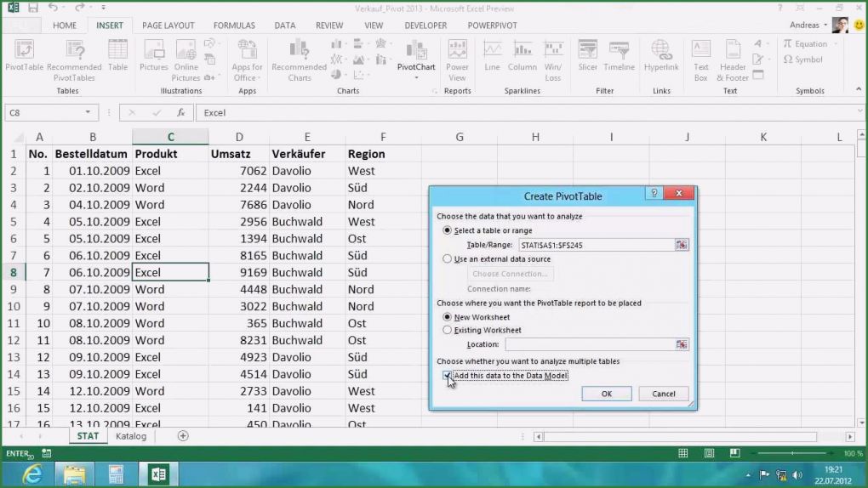Screen dimensions: 868x488
Task: Click the Hyperlink icon
Action: pos(661,56)
